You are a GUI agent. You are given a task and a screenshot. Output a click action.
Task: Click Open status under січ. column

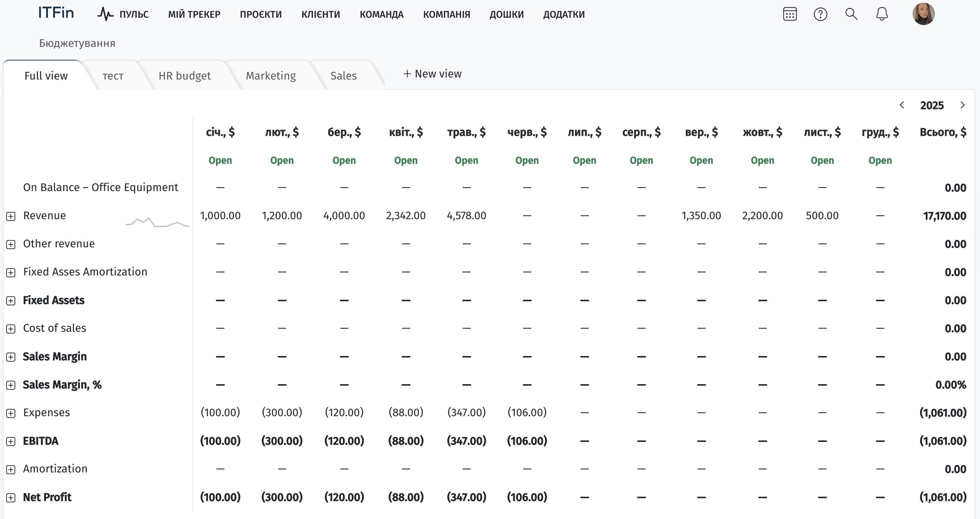pyautogui.click(x=220, y=160)
